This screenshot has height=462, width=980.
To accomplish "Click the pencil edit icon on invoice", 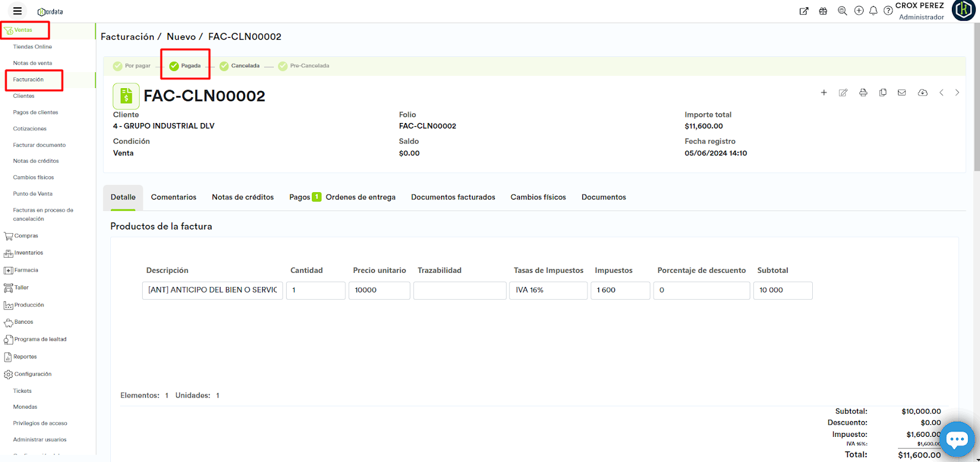I will coord(843,92).
